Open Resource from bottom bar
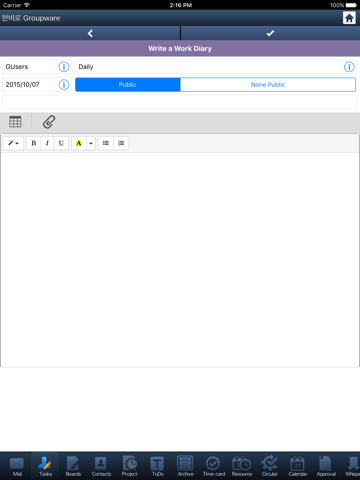The image size is (360, 480). (x=242, y=466)
